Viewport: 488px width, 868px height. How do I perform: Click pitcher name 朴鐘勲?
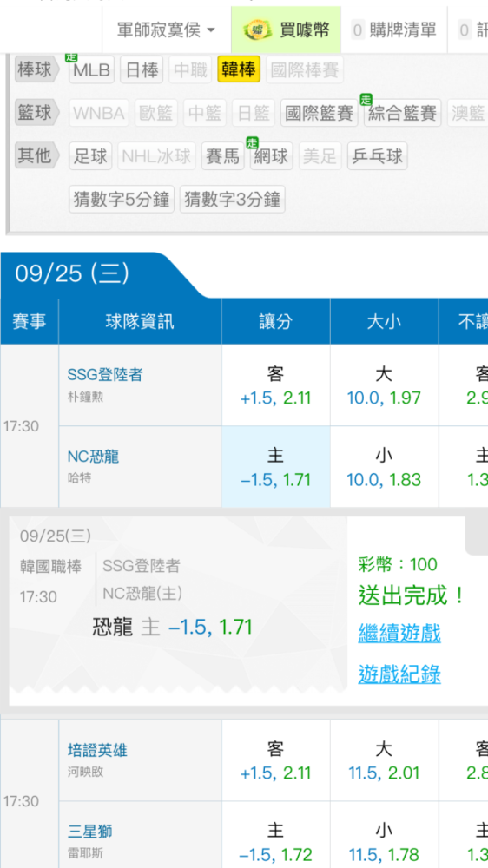(x=85, y=398)
